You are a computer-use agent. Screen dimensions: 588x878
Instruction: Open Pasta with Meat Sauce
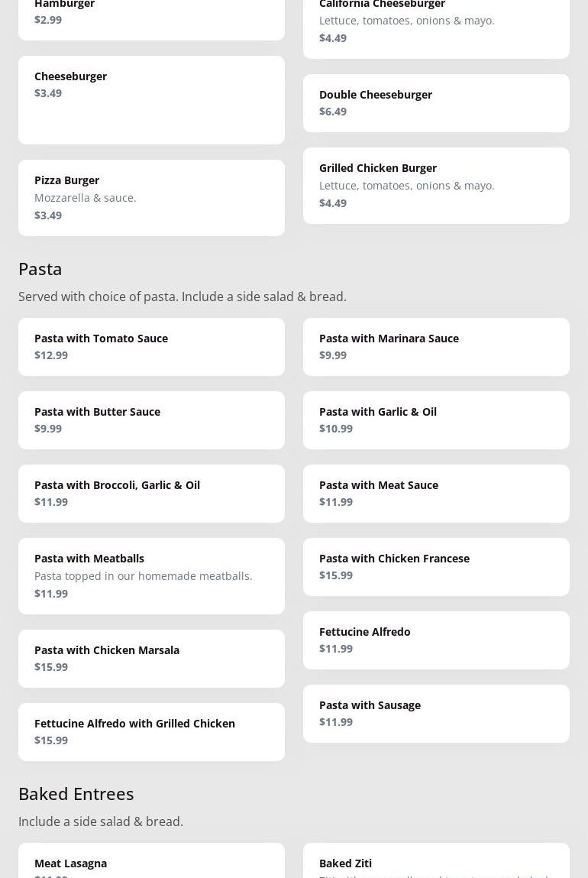(436, 494)
